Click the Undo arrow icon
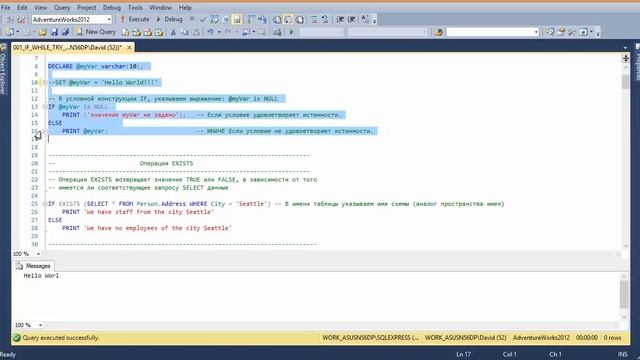Image resolution: width=640 pixels, height=360 pixels. 210,31
